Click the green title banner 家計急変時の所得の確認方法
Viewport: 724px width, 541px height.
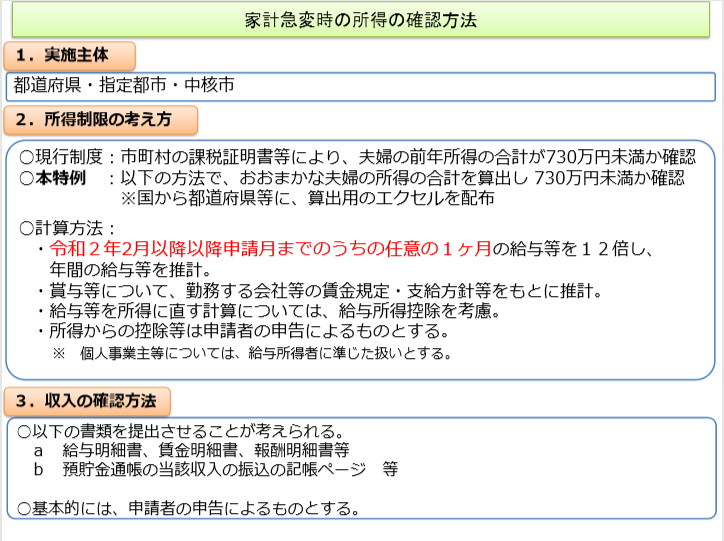(361, 20)
